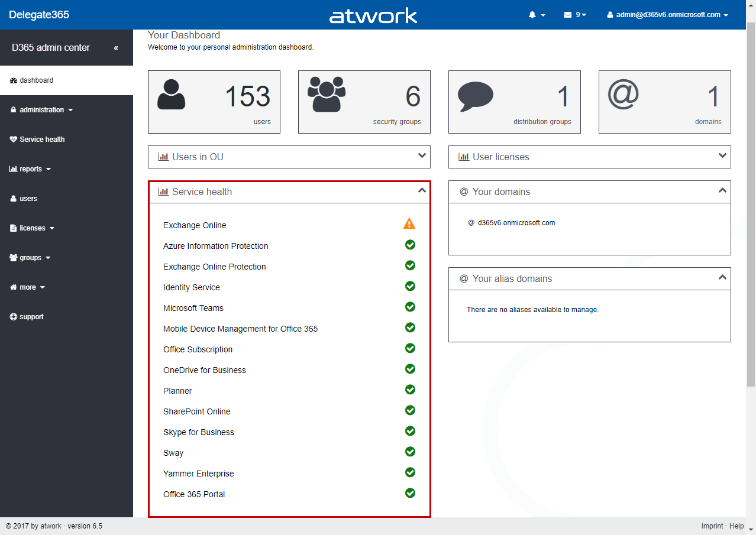Viewport: 756px width, 535px height.
Task: Click the Microsoft Teams green check icon
Action: (x=410, y=307)
